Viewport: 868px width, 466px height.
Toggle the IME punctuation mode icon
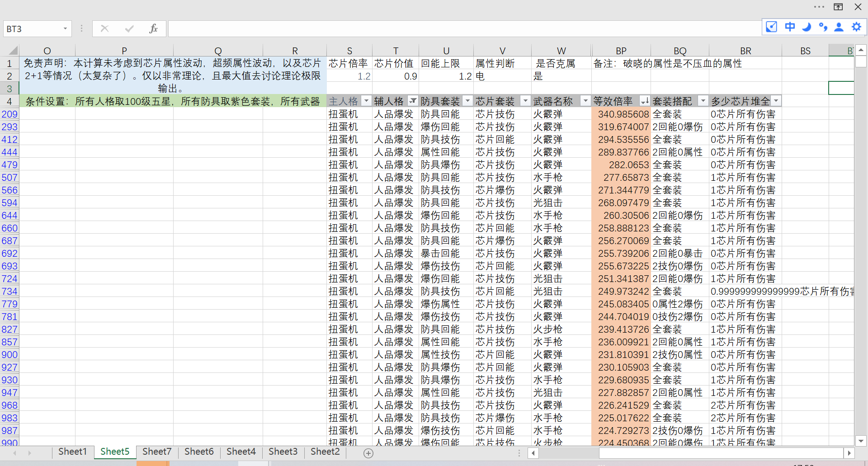pyautogui.click(x=823, y=27)
